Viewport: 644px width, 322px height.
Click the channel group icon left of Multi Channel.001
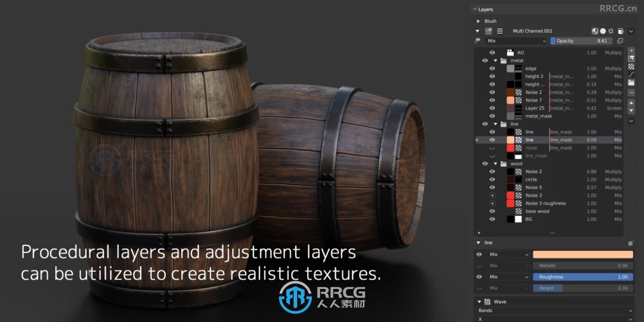click(x=488, y=31)
